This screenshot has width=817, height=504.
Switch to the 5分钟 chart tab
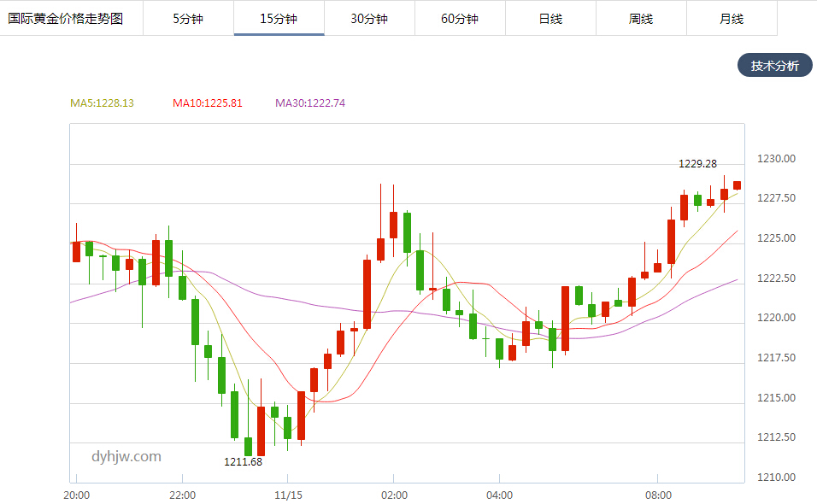coord(188,18)
